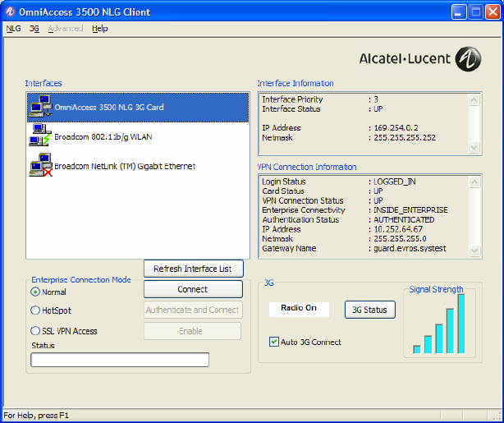Click the disconnected Gigabit Ethernet adapter icon
Viewport: 504px width, 423px height.
[x=40, y=165]
